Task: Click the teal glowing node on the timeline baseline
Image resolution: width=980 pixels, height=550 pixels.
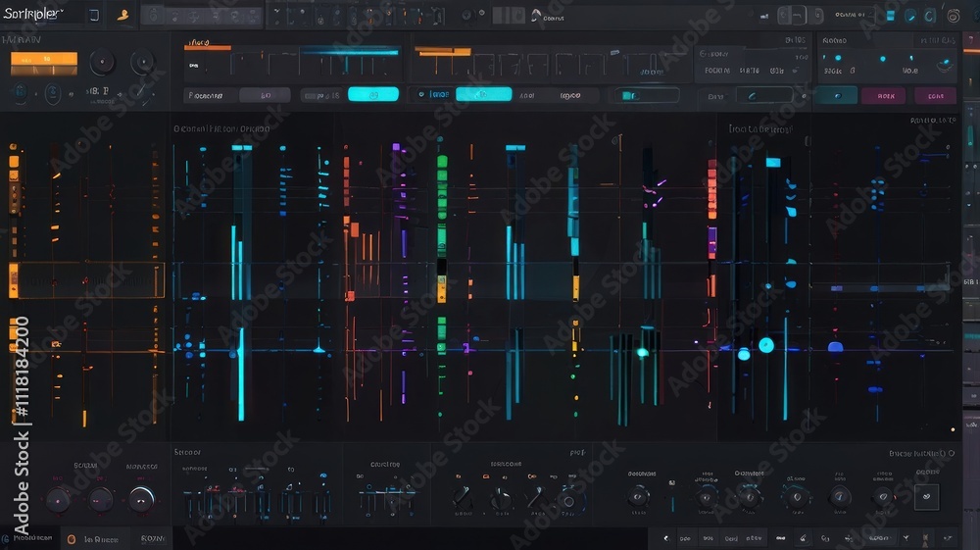Action: pyautogui.click(x=642, y=353)
